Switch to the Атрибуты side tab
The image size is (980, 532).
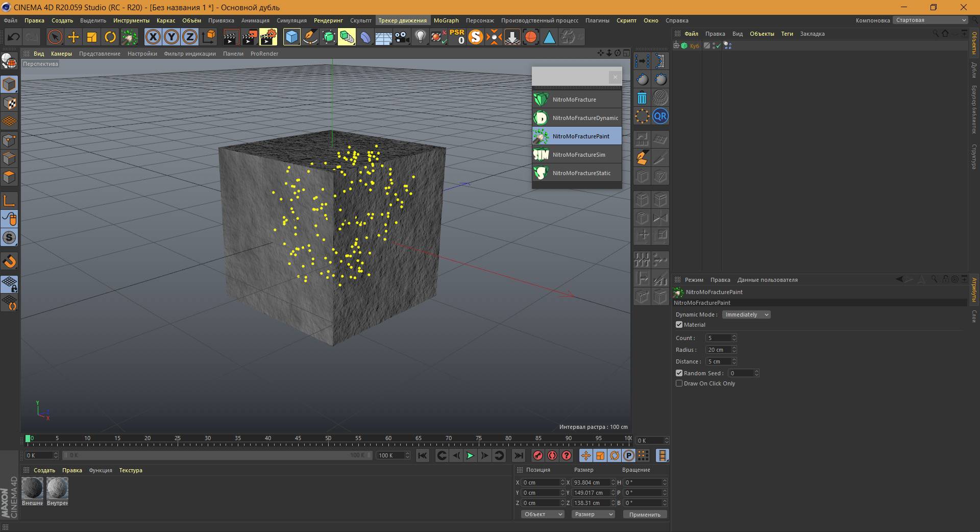(974, 289)
